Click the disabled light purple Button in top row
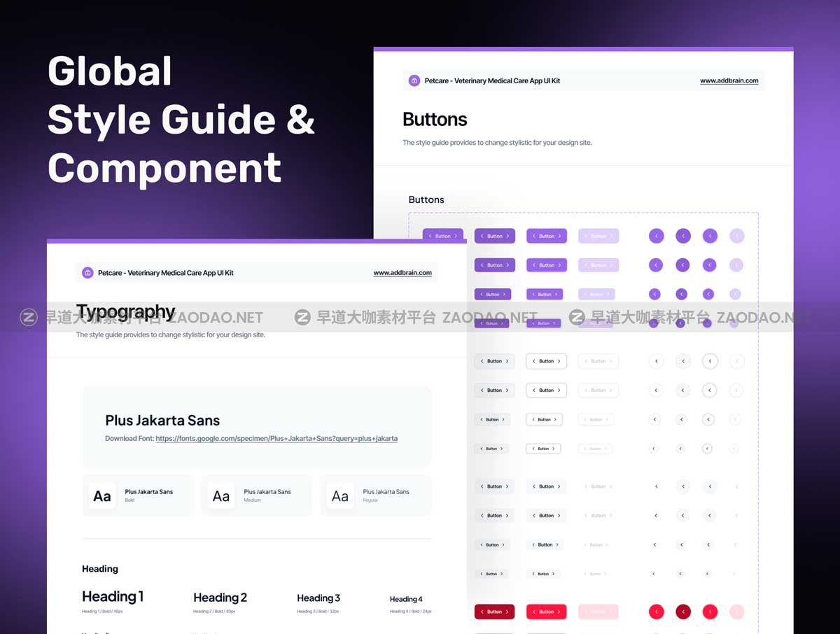This screenshot has height=634, width=840. (x=598, y=236)
